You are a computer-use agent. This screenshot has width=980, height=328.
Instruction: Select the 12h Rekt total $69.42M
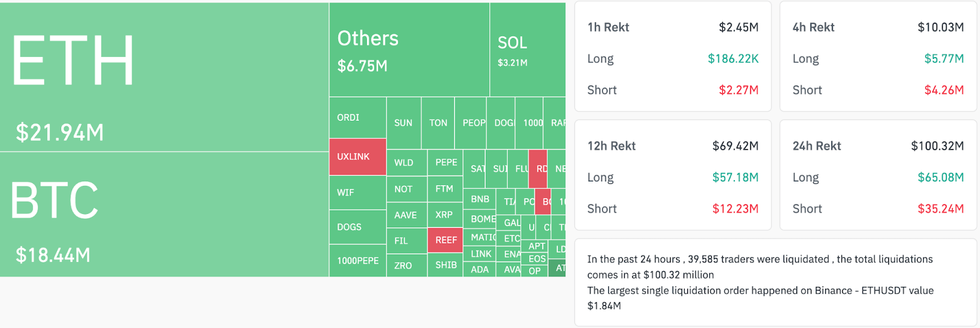tap(735, 146)
